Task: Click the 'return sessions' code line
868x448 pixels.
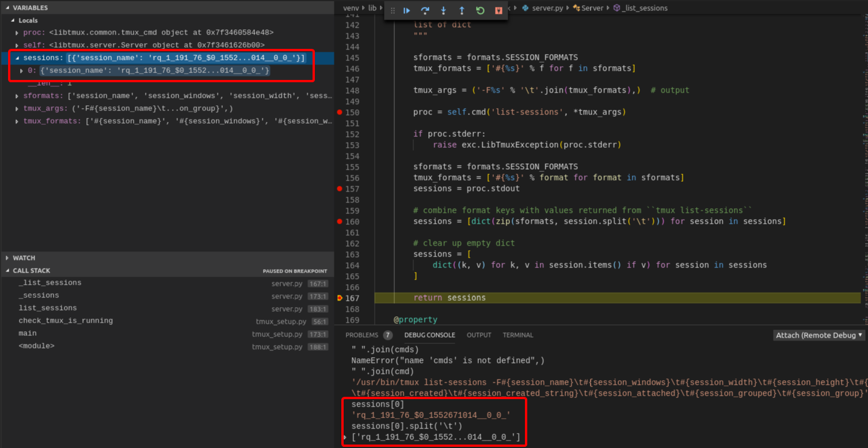Action: tap(450, 298)
